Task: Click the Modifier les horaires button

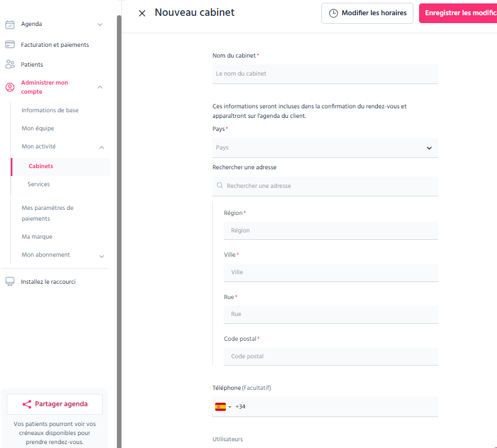Action: (x=367, y=13)
